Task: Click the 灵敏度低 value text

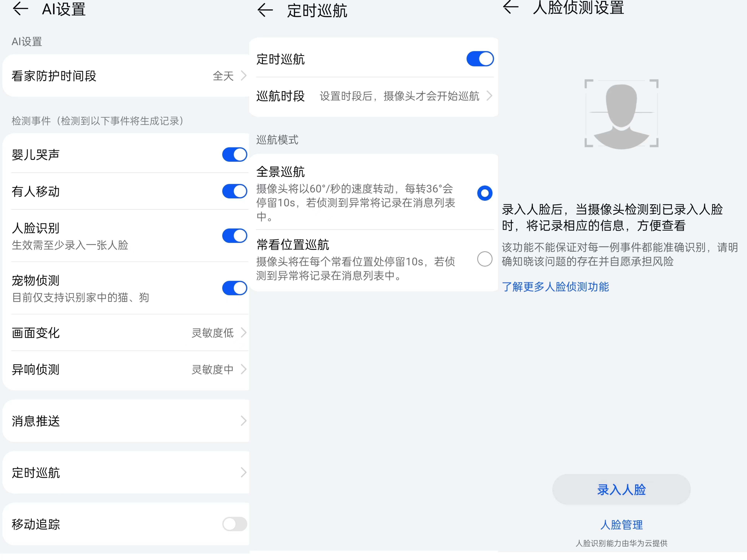Action: coord(212,333)
